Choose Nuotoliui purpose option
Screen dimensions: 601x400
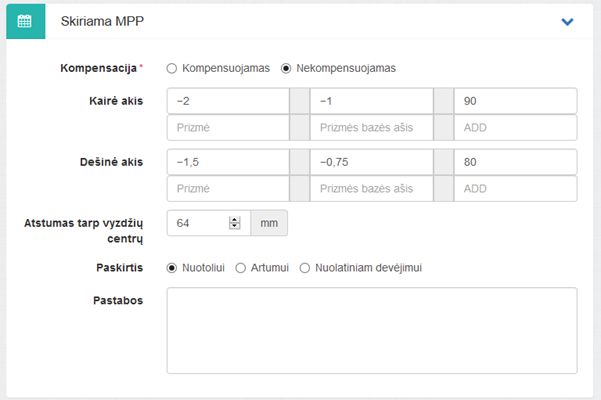(x=172, y=268)
